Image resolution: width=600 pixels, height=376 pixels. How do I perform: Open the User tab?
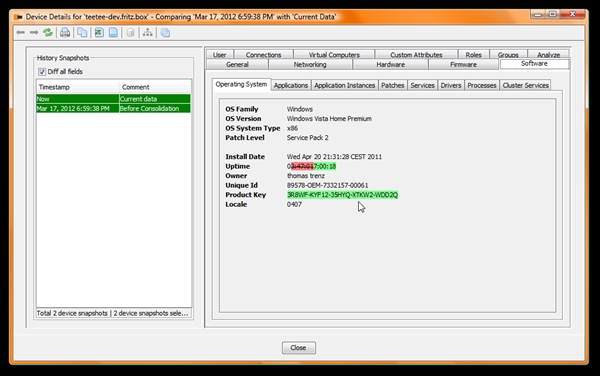[x=219, y=55]
